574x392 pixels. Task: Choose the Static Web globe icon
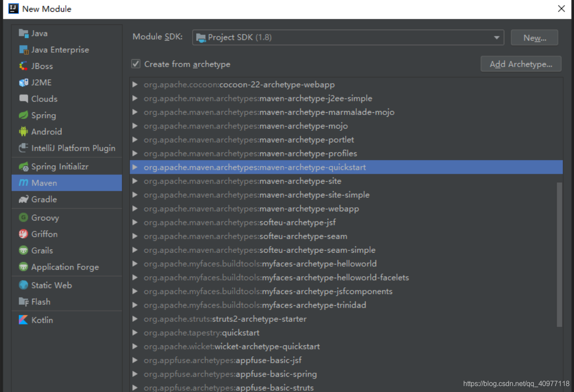24,285
